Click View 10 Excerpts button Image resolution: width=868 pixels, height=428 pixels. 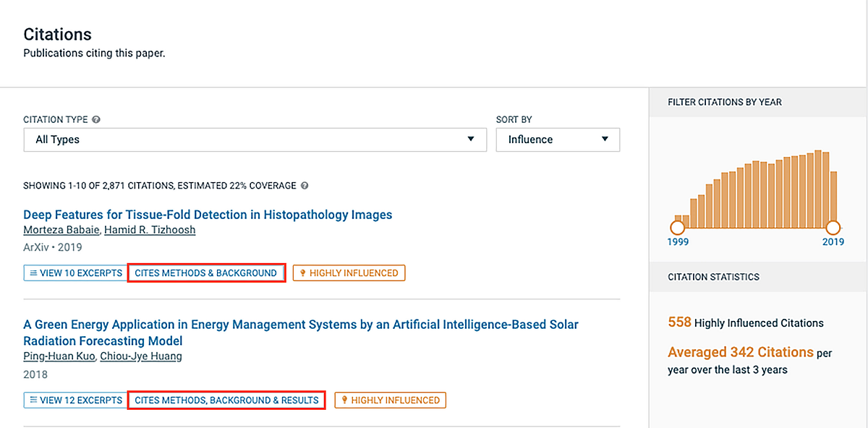(x=75, y=273)
